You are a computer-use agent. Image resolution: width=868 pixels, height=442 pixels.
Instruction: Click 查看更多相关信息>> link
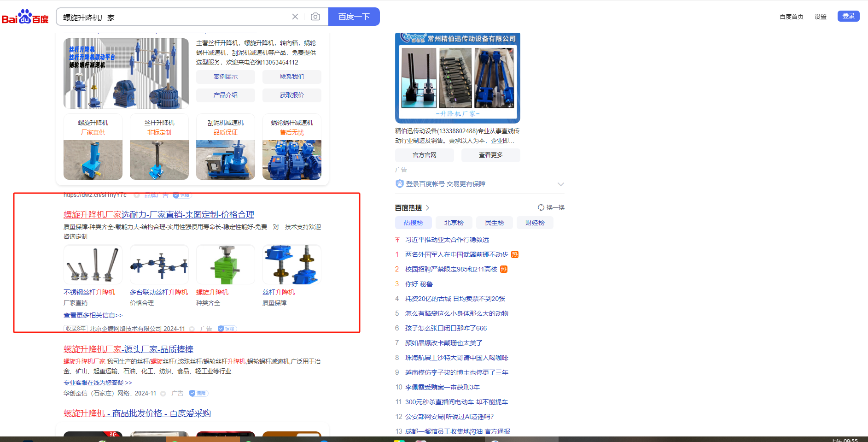[93, 315]
